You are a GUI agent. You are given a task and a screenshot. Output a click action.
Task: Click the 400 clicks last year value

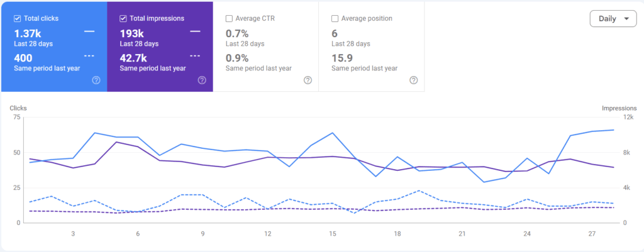(23, 58)
